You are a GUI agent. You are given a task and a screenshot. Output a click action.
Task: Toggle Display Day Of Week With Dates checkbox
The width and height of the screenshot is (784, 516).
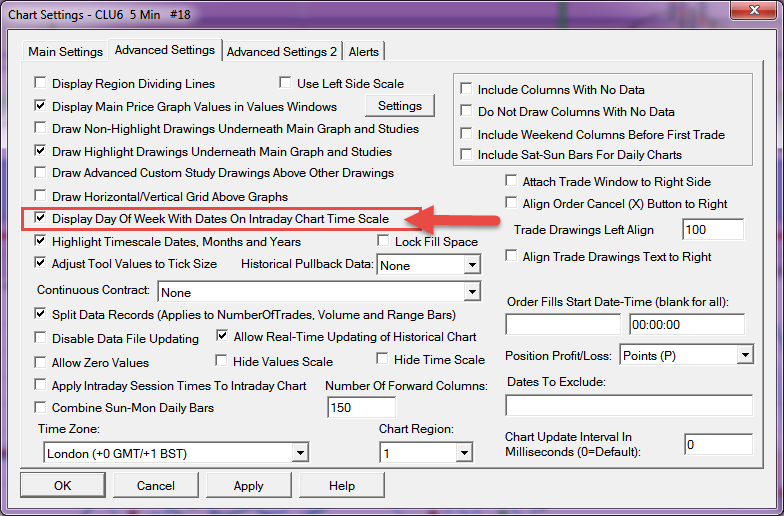40,218
